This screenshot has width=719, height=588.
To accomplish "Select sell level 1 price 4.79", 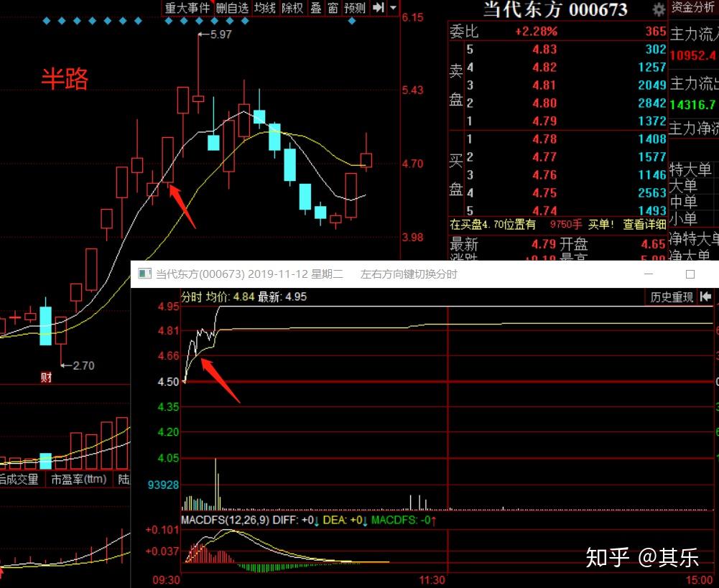I will tap(544, 121).
